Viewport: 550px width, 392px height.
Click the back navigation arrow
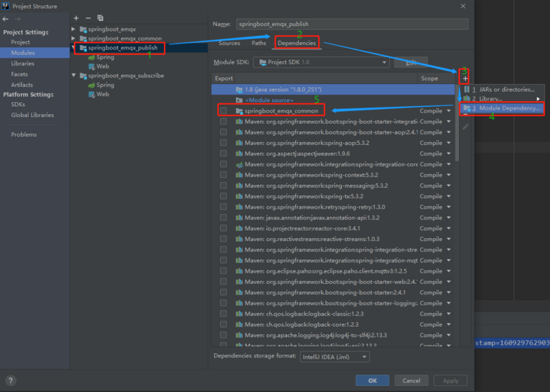[7, 19]
